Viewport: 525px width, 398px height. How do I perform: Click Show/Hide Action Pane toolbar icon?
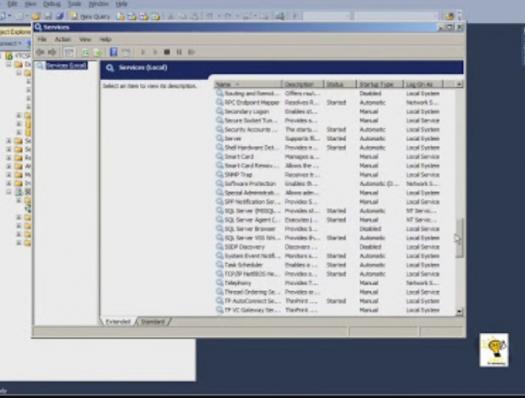(126, 52)
